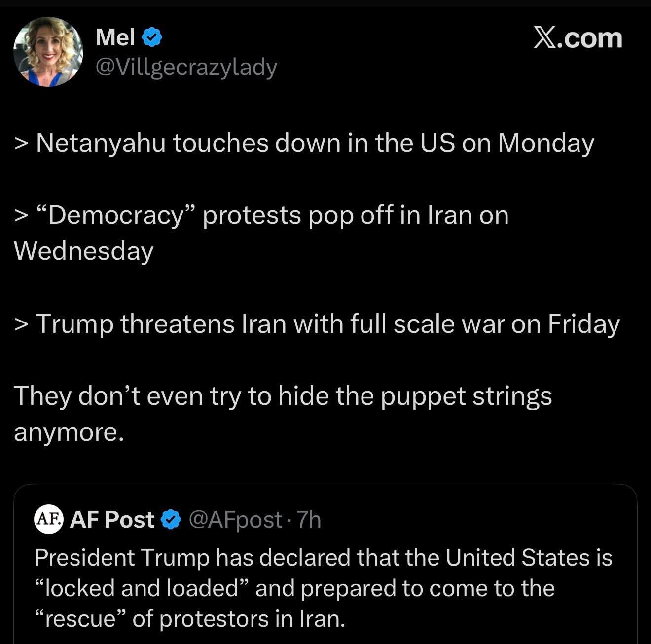Viewport: 651px width, 644px height.
Task: Click the Netanyahu touches down line
Action: pos(304,143)
